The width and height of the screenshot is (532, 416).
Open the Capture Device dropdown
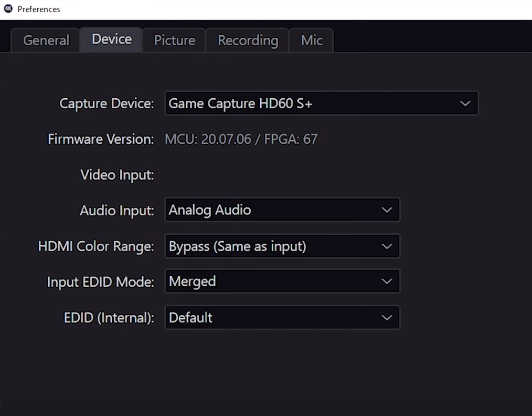321,103
